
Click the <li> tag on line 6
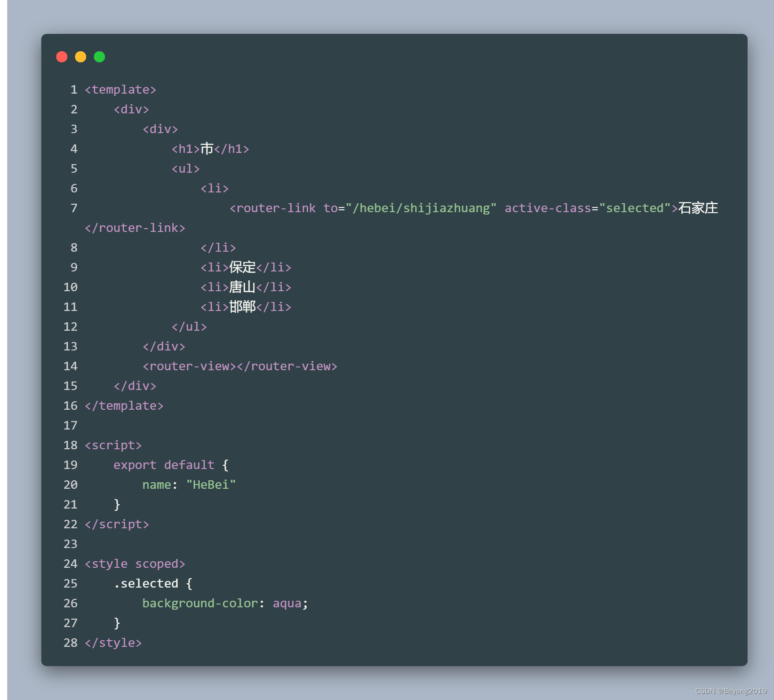(215, 188)
